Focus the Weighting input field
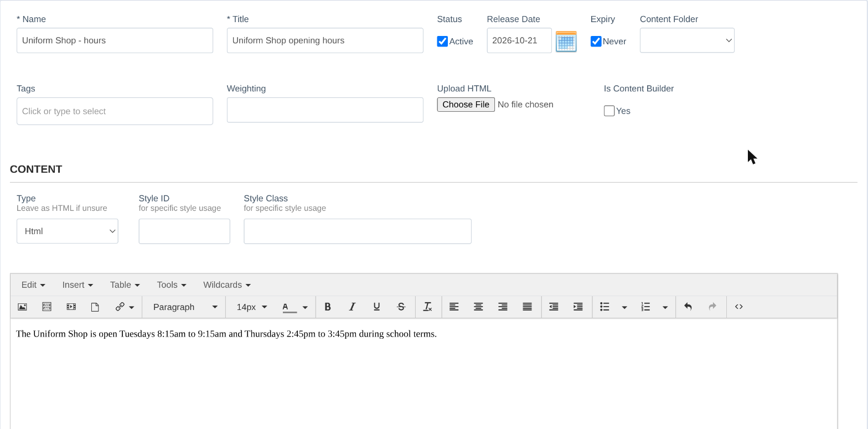 [x=325, y=110]
